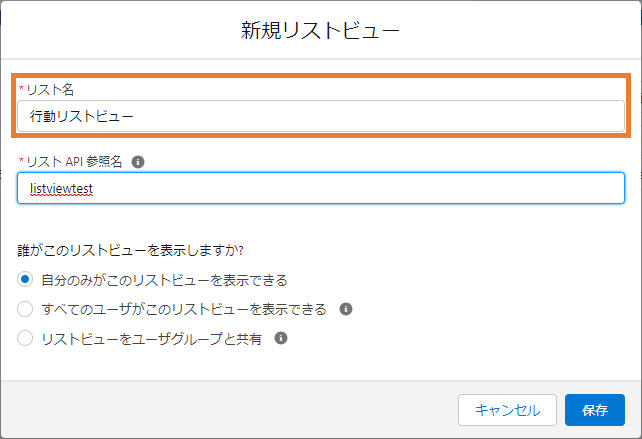Screen dimensions: 642x439
Task: Click the リスト名 input field
Action: [x=321, y=116]
